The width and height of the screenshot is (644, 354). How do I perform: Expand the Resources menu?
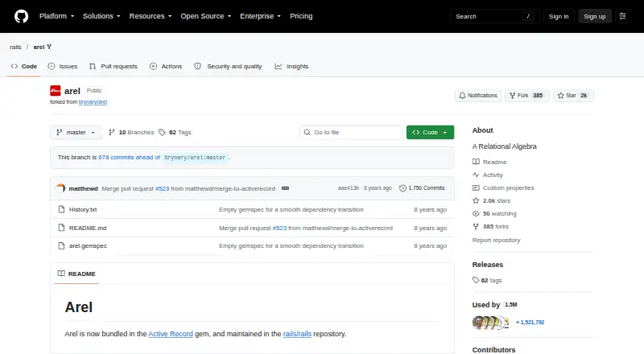(151, 16)
